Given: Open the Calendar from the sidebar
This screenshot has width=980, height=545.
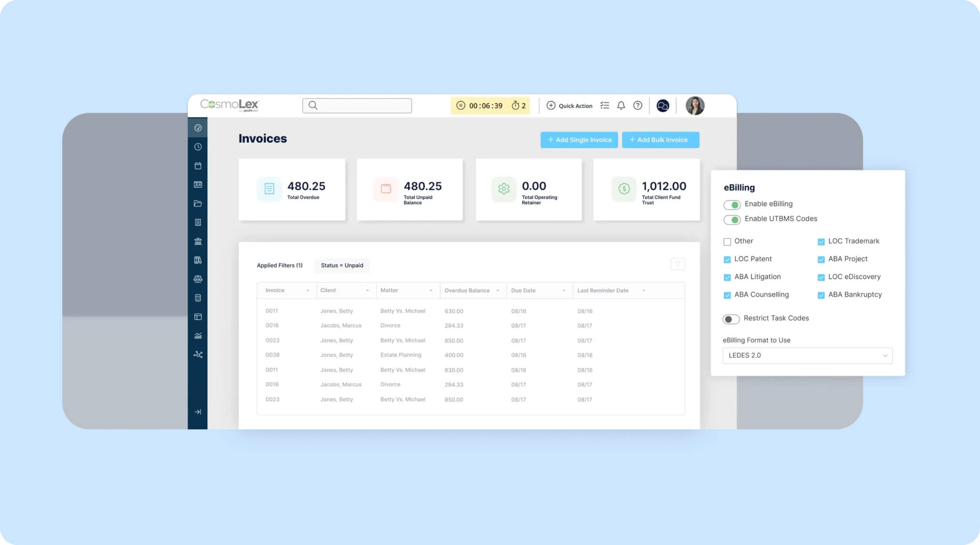Looking at the screenshot, I should coord(198,166).
